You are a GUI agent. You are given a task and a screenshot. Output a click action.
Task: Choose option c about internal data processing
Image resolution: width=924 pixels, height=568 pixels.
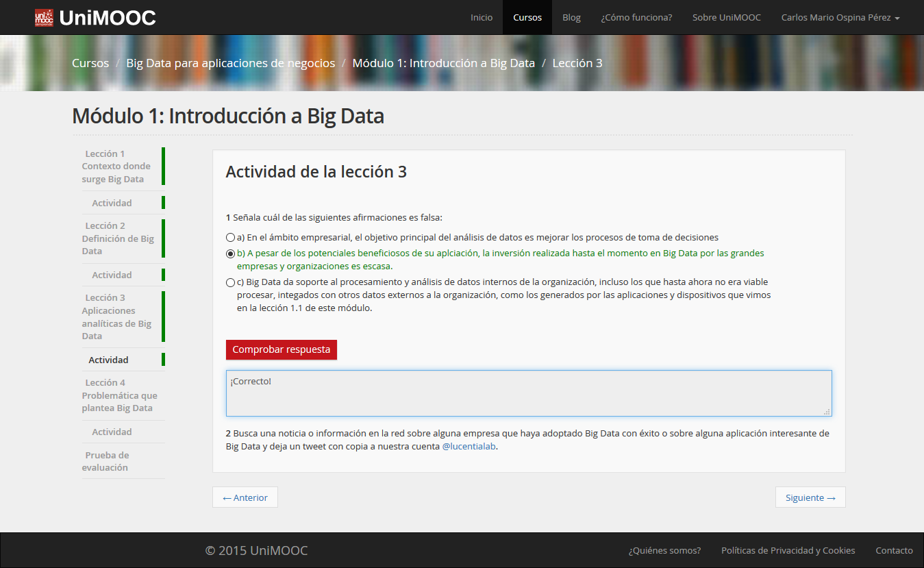[230, 282]
